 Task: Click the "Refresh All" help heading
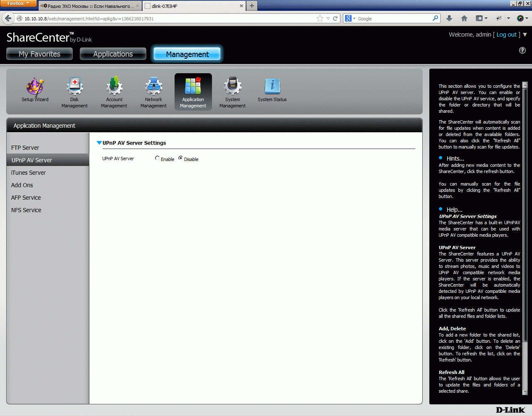point(451,372)
